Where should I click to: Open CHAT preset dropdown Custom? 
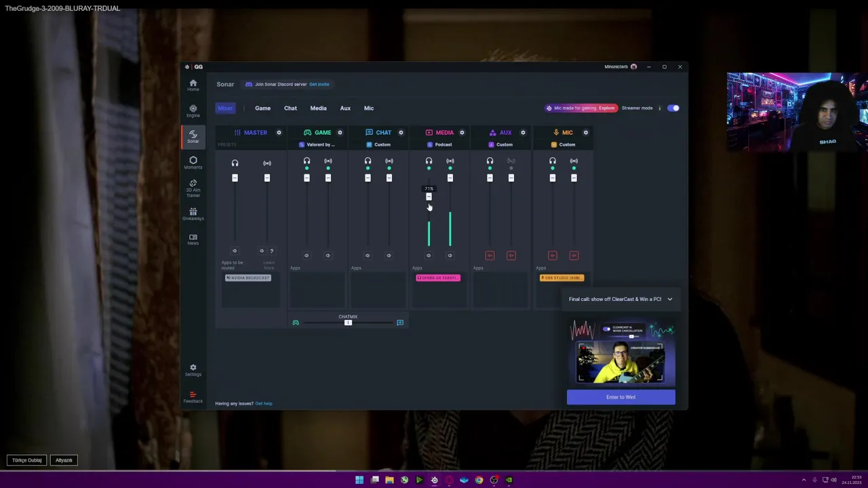[378, 144]
